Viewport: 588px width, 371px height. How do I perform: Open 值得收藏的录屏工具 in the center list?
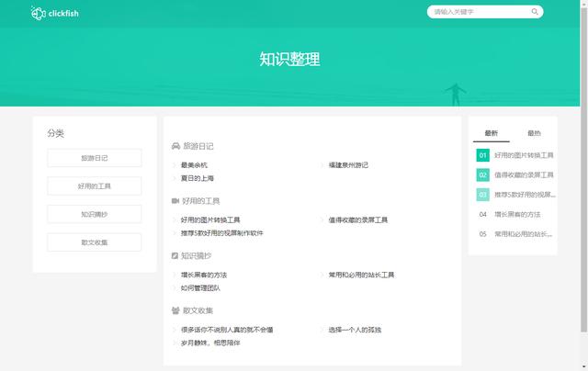(358, 219)
